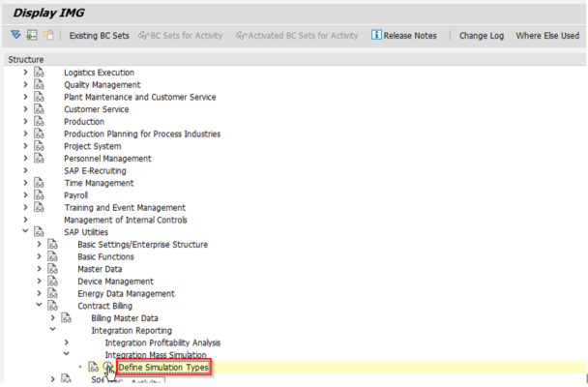
Task: Click the Where Else Used button
Action: tap(547, 36)
